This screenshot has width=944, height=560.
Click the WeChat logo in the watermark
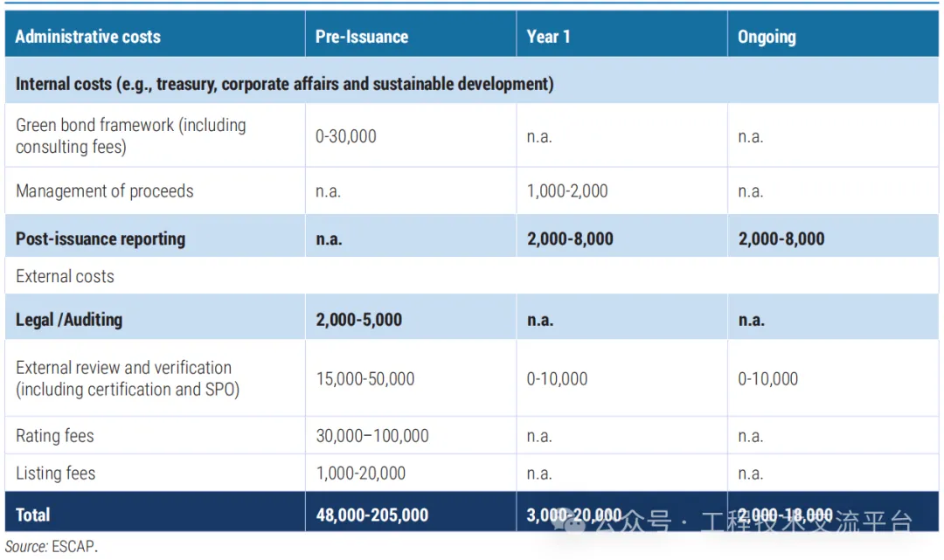(x=577, y=523)
